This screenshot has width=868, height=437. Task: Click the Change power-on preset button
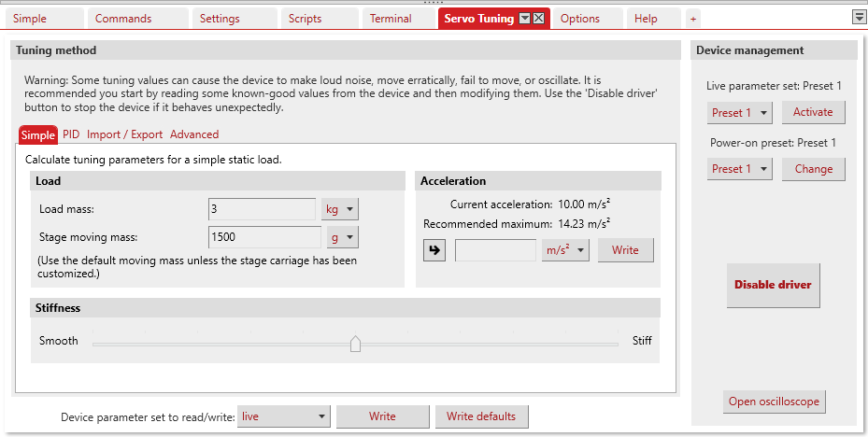pyautogui.click(x=813, y=169)
